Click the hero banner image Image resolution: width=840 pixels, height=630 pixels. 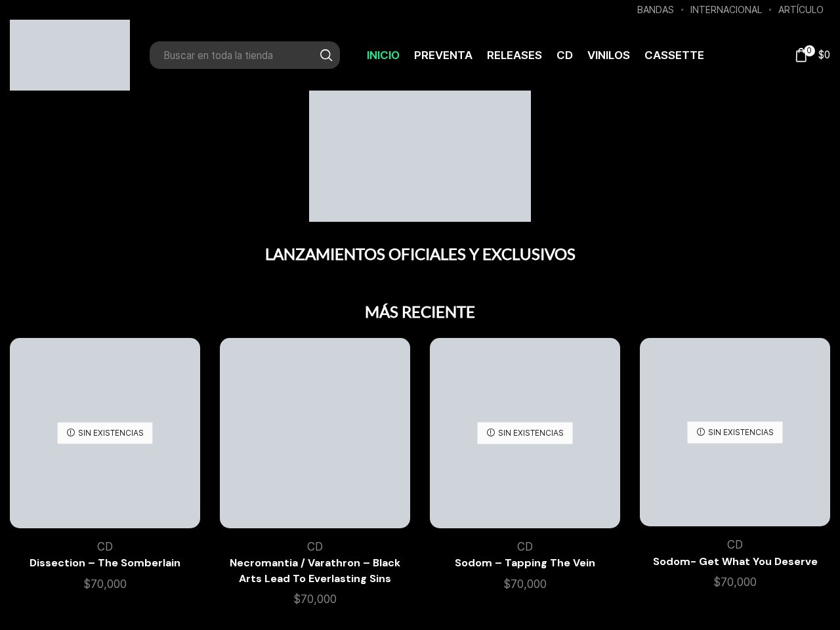point(420,156)
